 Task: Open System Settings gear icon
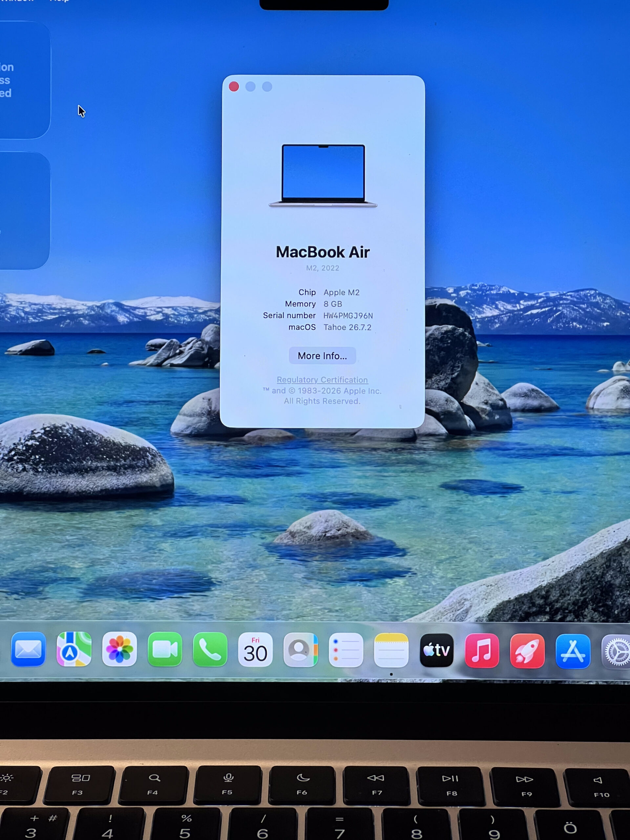(x=616, y=652)
